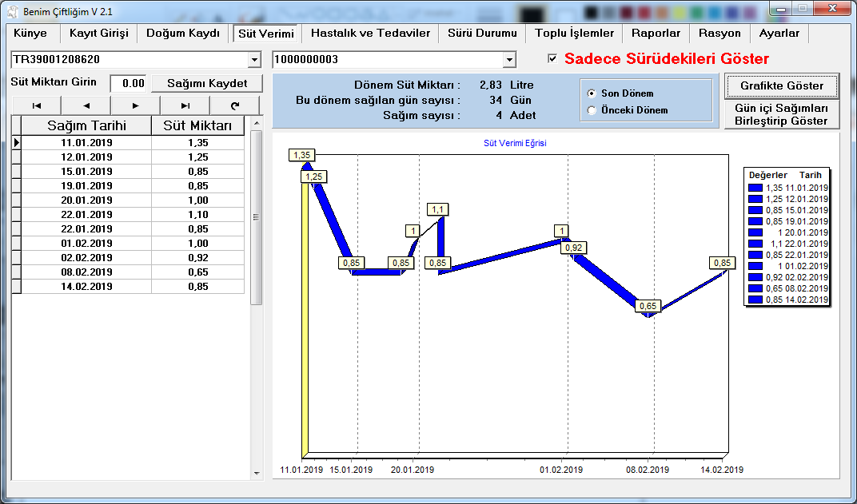Go to first milking record
This screenshot has width=857, height=504.
[x=36, y=105]
